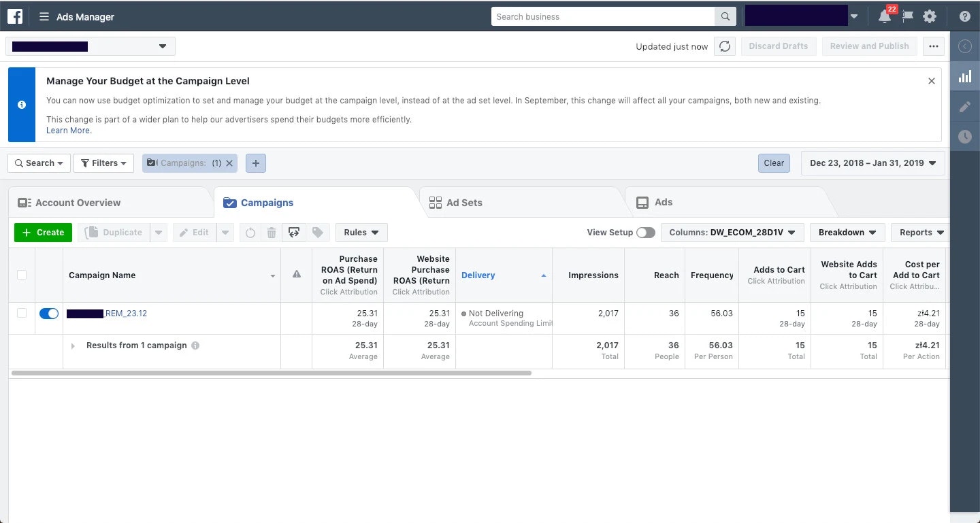
Task: Click the info icon next to Results from 1 campaign
Action: pos(195,345)
